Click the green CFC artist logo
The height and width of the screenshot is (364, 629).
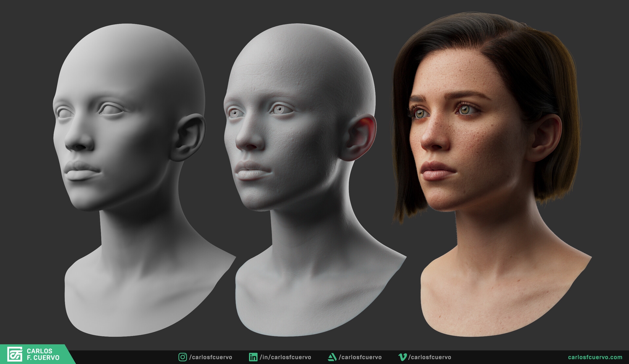pos(15,354)
